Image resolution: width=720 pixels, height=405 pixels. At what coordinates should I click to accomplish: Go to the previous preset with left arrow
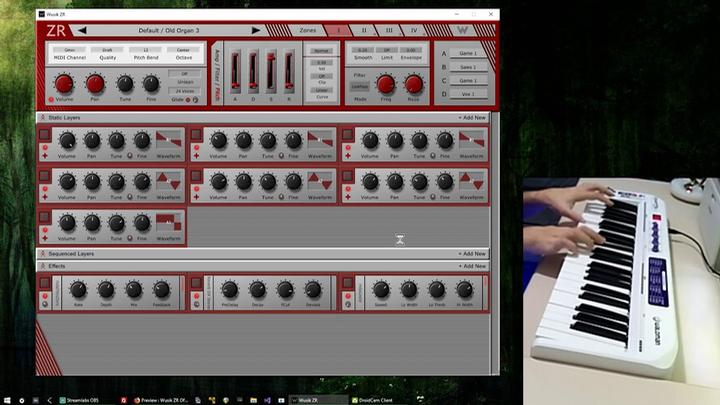point(82,31)
